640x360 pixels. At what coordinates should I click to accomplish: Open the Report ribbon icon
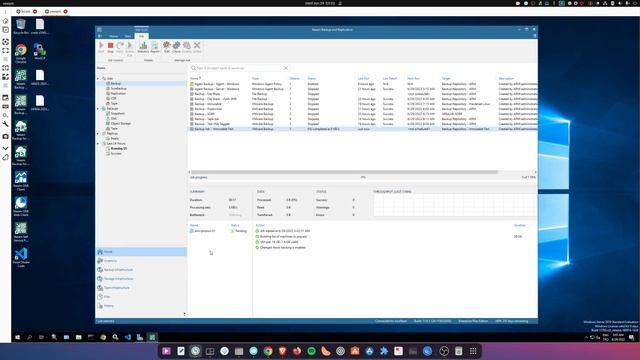point(155,47)
